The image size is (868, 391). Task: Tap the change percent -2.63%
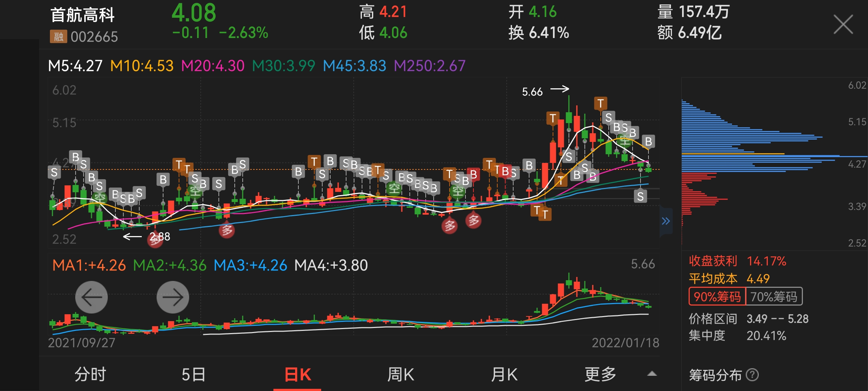pyautogui.click(x=243, y=33)
